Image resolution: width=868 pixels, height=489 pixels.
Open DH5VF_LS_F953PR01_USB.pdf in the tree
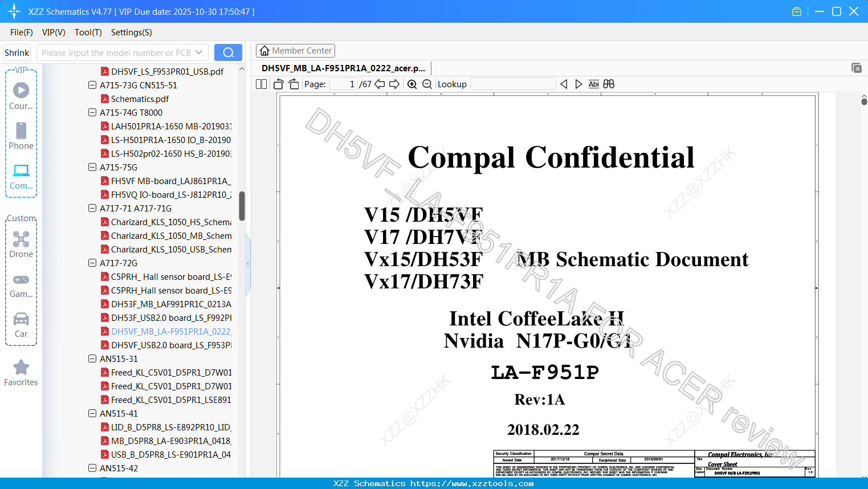(167, 71)
